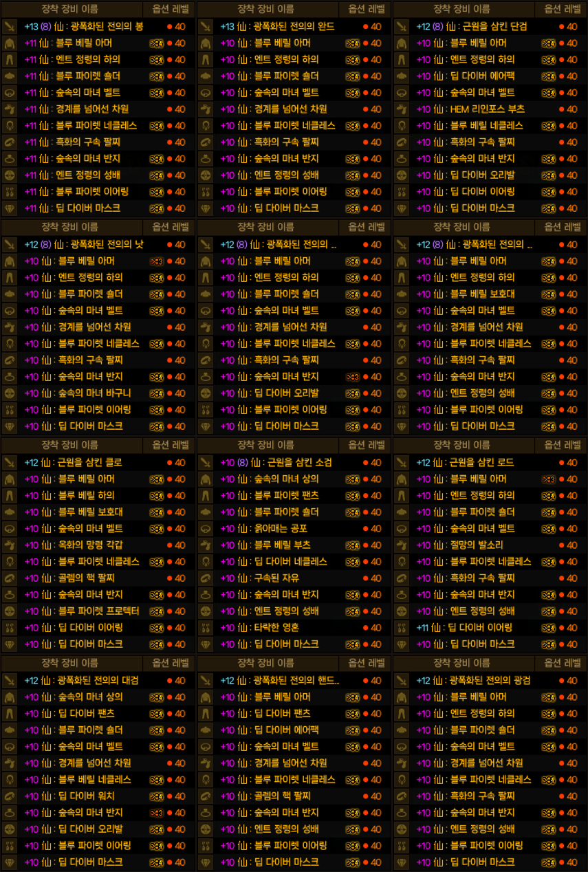Click the fusion icon on 블루 베릴 부츠 row

352,545
